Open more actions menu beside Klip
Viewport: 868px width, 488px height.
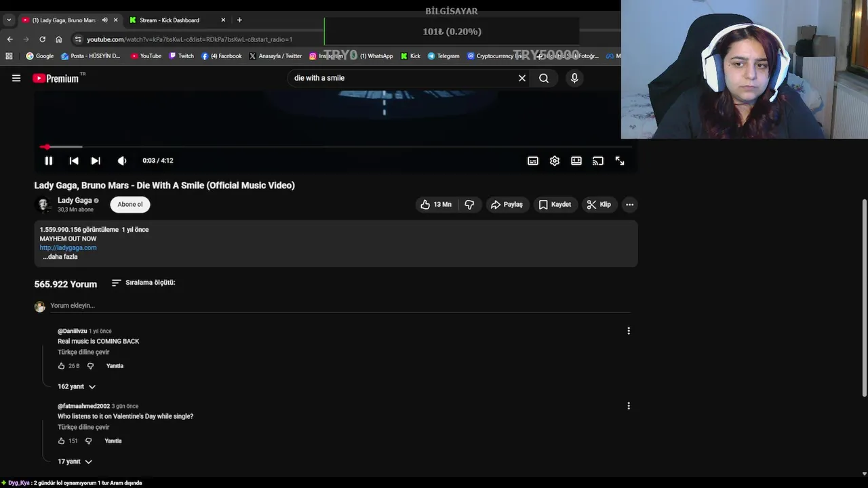pos(629,204)
